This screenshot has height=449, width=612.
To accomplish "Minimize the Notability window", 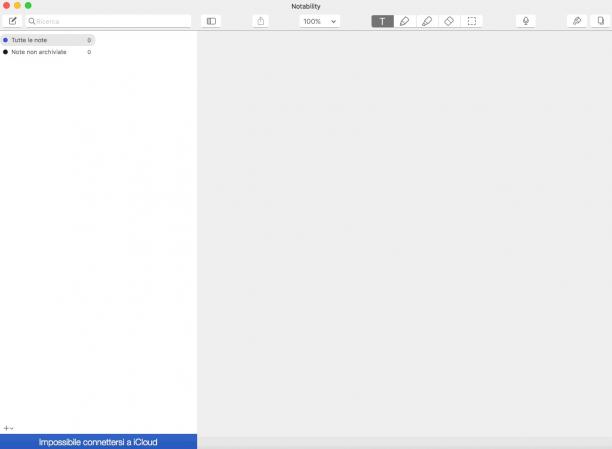I will 17,5.
